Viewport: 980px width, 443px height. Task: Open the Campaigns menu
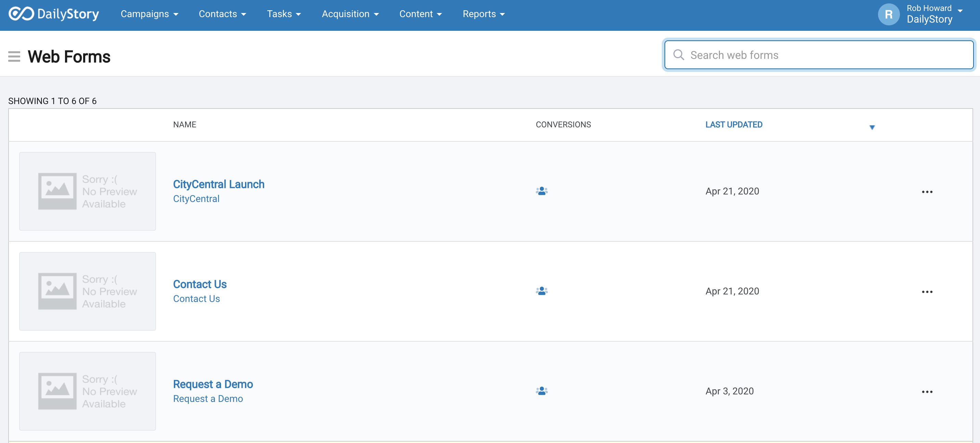150,14
